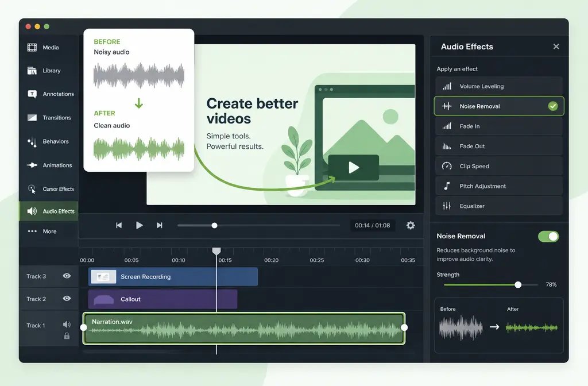This screenshot has width=588, height=386.
Task: Apply the Equalizer effect
Action: (499, 206)
